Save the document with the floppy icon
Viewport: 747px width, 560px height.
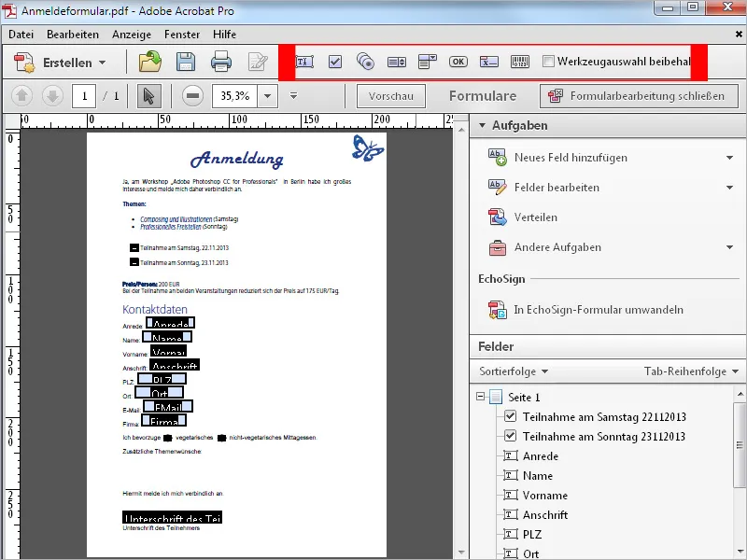(186, 62)
